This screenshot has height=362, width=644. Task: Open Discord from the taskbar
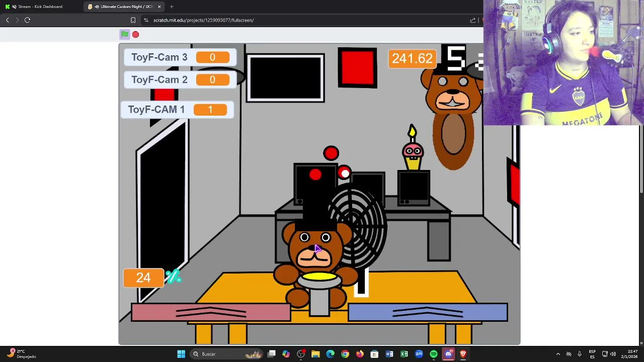click(x=448, y=354)
